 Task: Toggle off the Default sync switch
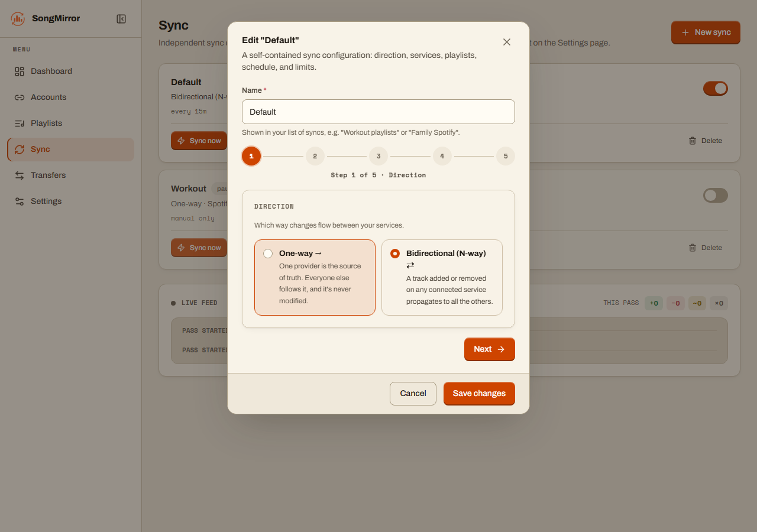[716, 89]
